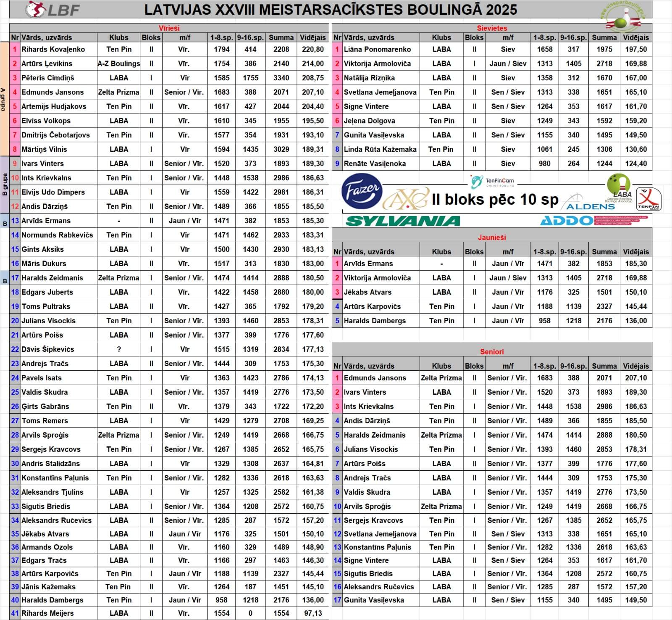
Task: Select the name 'Artūrs Ļevikins'
Action: [x=47, y=63]
